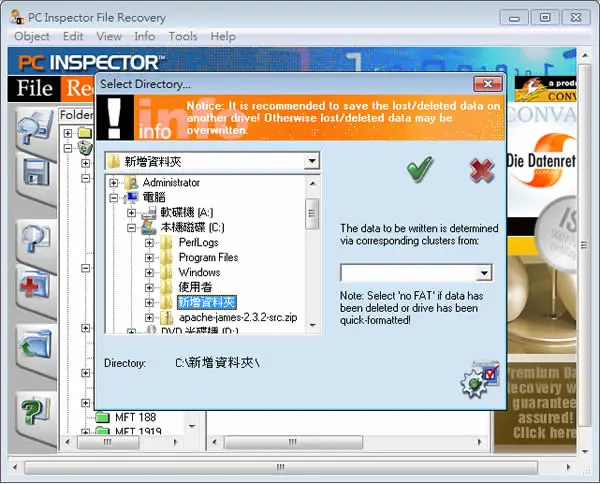Image resolution: width=600 pixels, height=484 pixels.
Task: Open the 新增資料夾 directory dropdown
Action: pos(312,161)
